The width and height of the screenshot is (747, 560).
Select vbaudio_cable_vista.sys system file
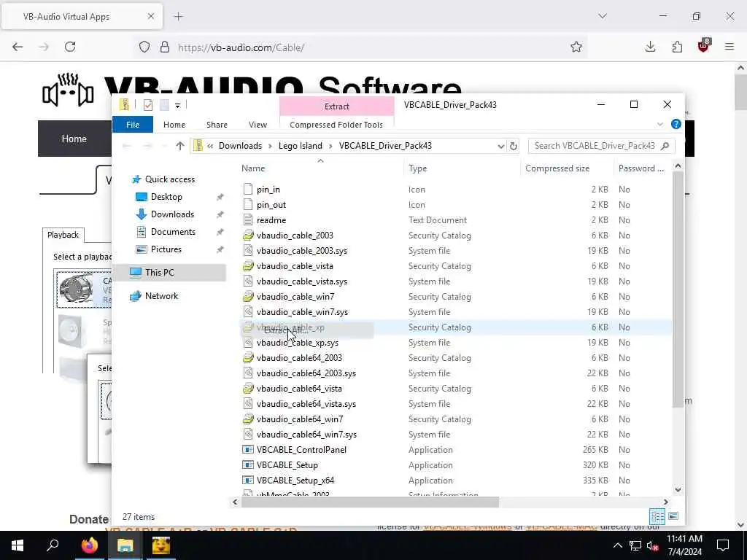(x=301, y=281)
